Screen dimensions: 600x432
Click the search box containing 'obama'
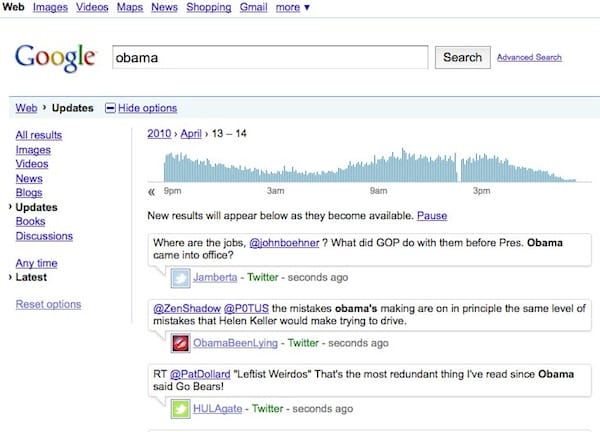(269, 57)
